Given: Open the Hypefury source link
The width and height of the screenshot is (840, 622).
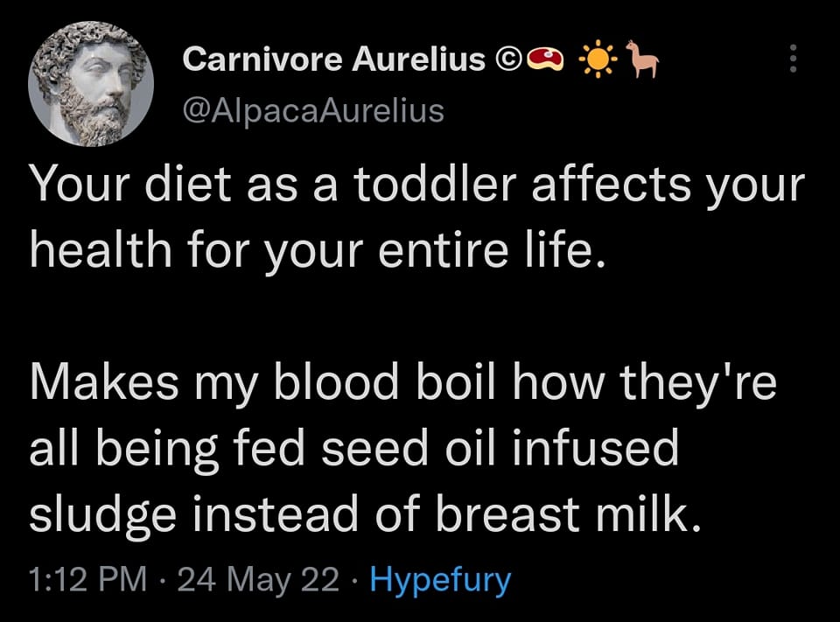Looking at the screenshot, I should pyautogui.click(x=440, y=579).
